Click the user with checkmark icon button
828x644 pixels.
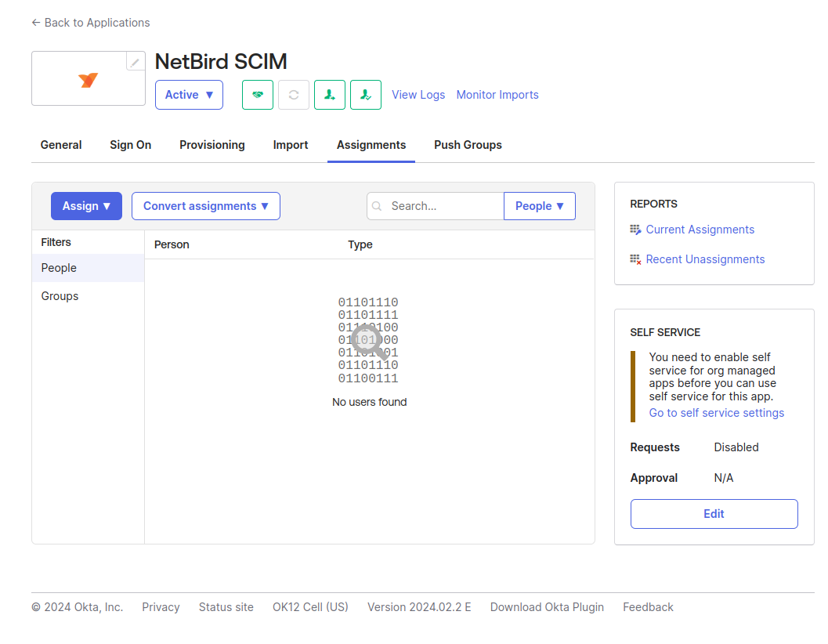(366, 95)
